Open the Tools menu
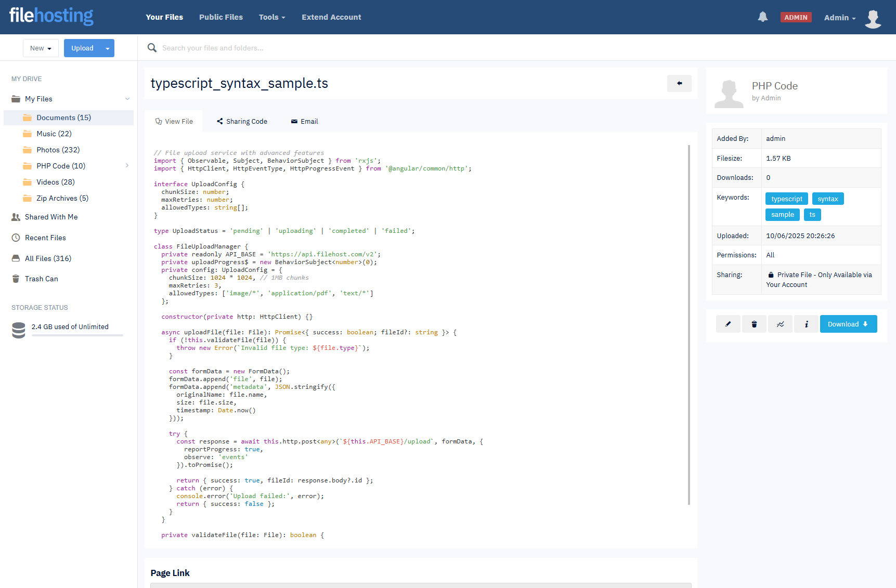The height and width of the screenshot is (588, 896). pyautogui.click(x=272, y=17)
